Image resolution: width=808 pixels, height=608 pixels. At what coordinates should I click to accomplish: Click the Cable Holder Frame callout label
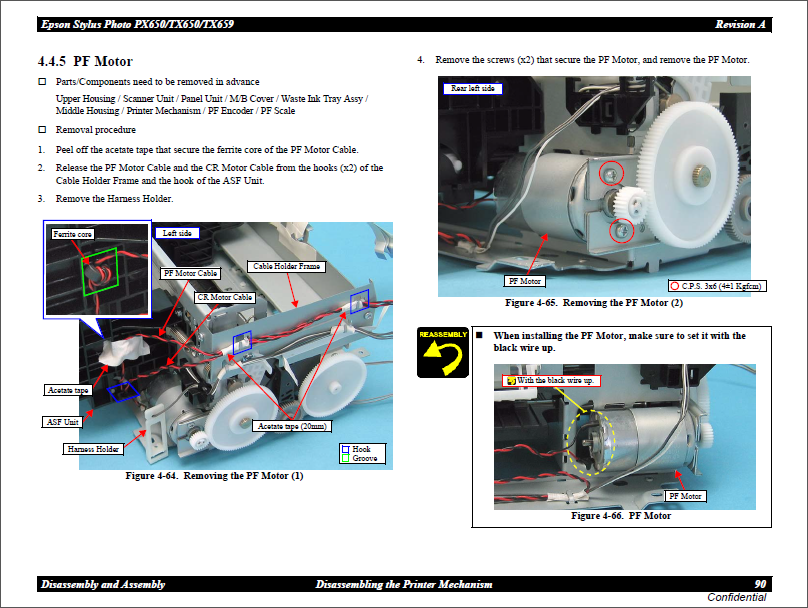click(x=286, y=267)
